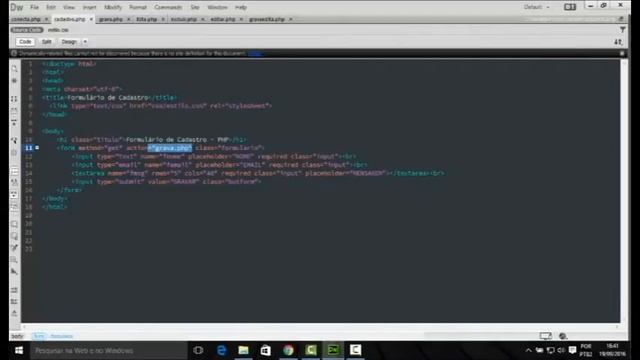Open the white C app on the taskbar

(x=355, y=350)
